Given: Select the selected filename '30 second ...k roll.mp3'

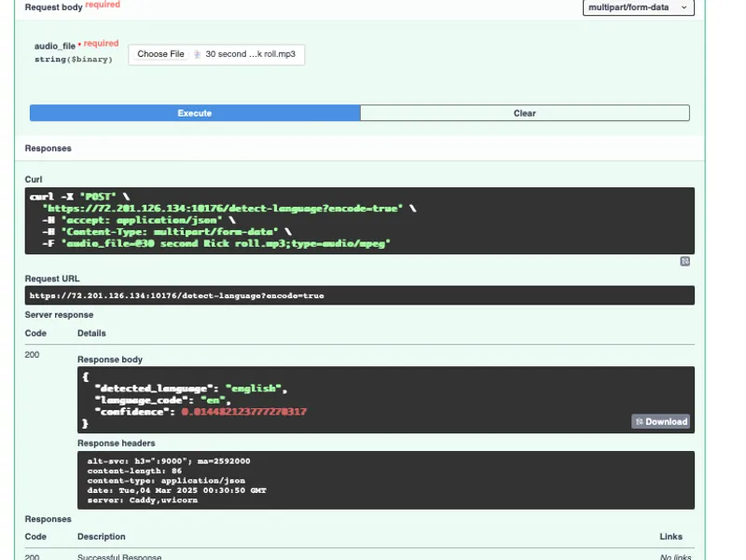Looking at the screenshot, I should click(250, 54).
